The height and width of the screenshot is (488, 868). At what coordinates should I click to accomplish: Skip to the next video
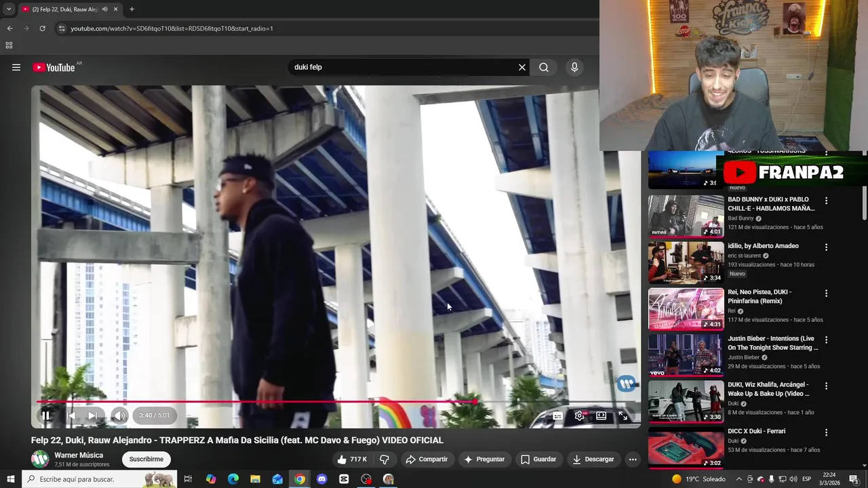pos(93,415)
